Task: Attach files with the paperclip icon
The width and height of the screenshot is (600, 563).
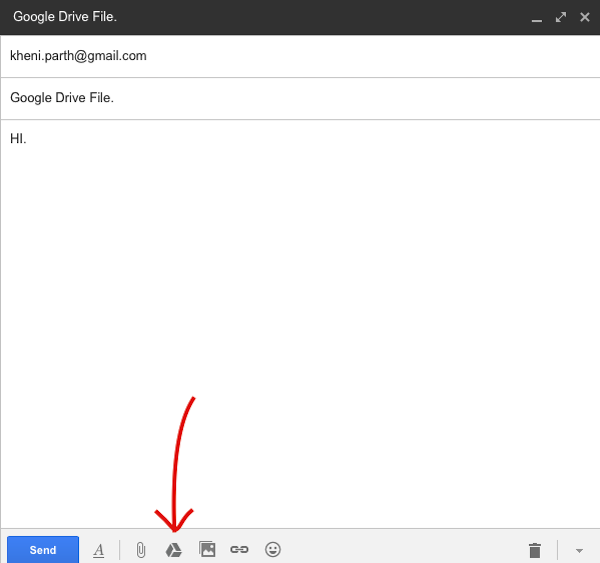Action: [x=141, y=550]
